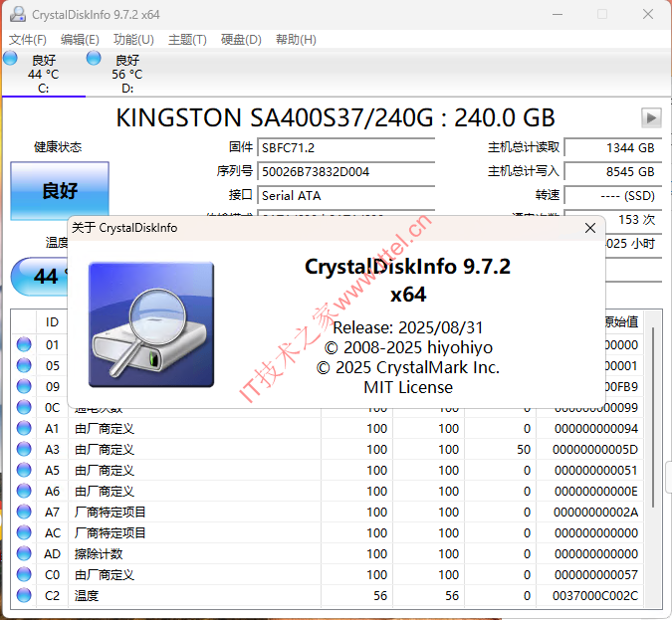Viewport: 672px width, 620px height.
Task: Click status orb for attribute A5
Action: pos(24,470)
